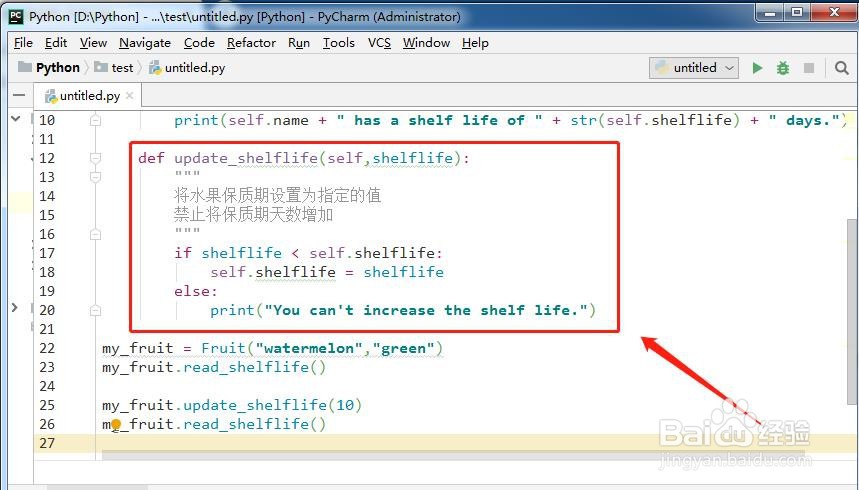
Task: Collapse the side panel minus icon
Action: (x=19, y=95)
